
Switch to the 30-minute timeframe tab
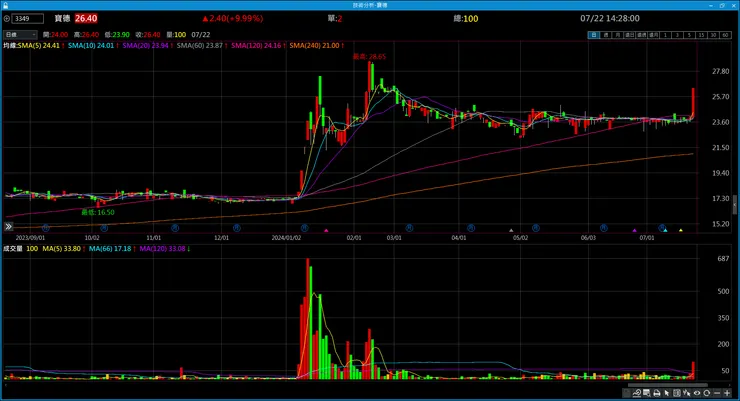pos(713,35)
